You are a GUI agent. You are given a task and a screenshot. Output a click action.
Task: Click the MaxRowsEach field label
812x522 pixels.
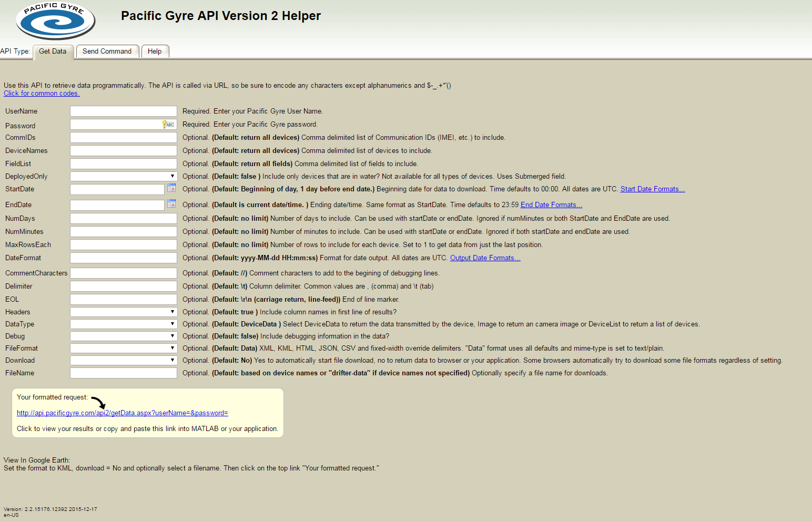(x=28, y=245)
